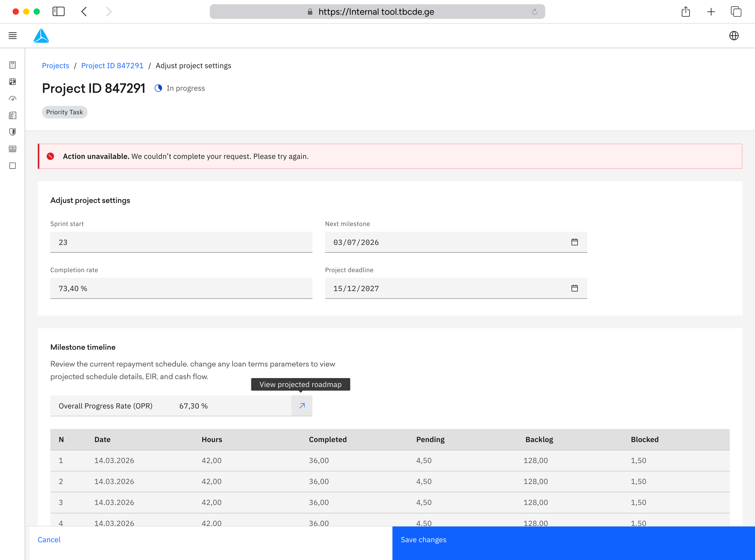Image resolution: width=755 pixels, height=560 pixels.
Task: Show browser tab overview
Action: 736,12
